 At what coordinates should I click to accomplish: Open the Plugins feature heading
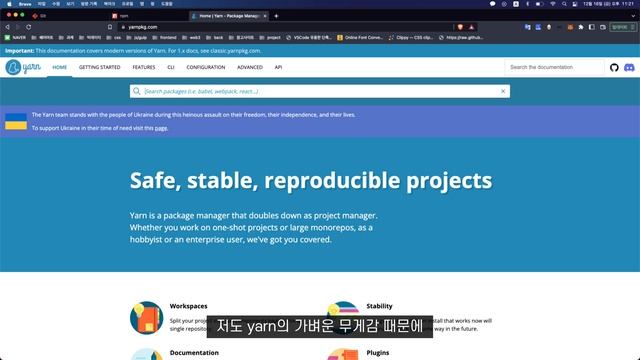[378, 353]
